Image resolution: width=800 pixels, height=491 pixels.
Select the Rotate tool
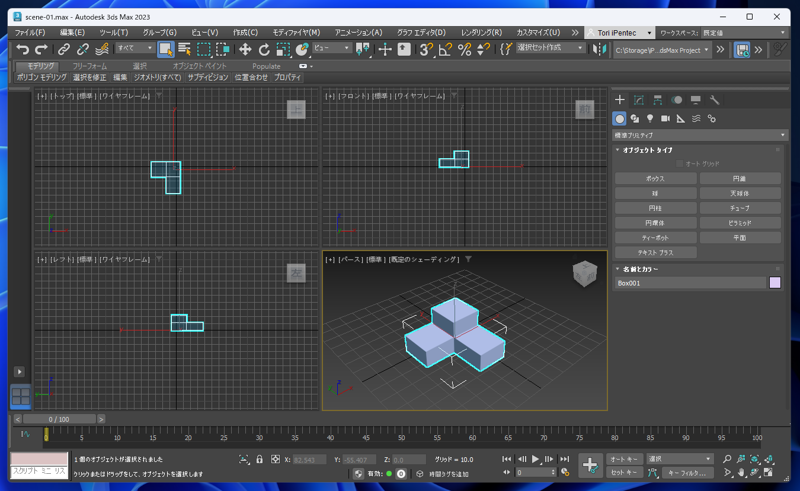click(x=264, y=50)
